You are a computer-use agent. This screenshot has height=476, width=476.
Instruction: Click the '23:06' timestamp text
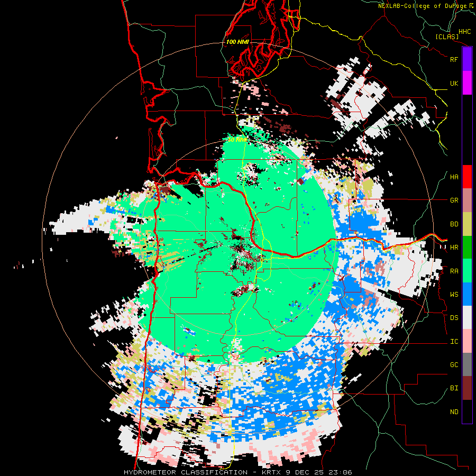coord(341,472)
